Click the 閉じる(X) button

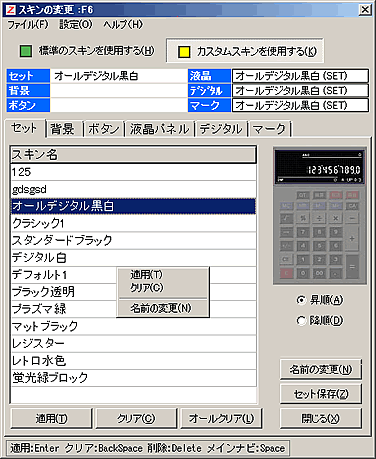[x=320, y=418]
